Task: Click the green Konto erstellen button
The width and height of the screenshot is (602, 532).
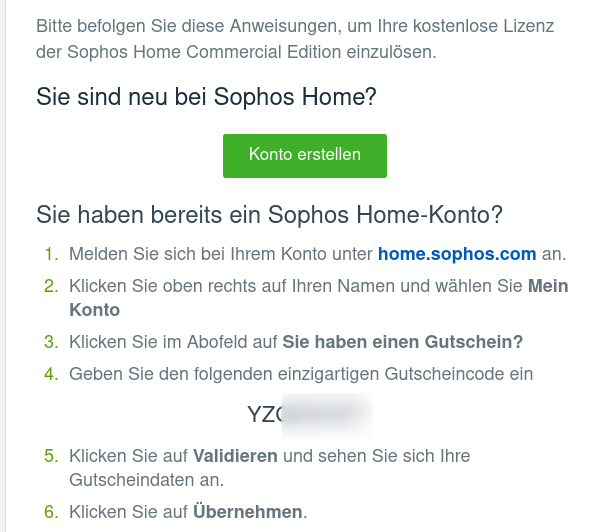Action: (304, 155)
